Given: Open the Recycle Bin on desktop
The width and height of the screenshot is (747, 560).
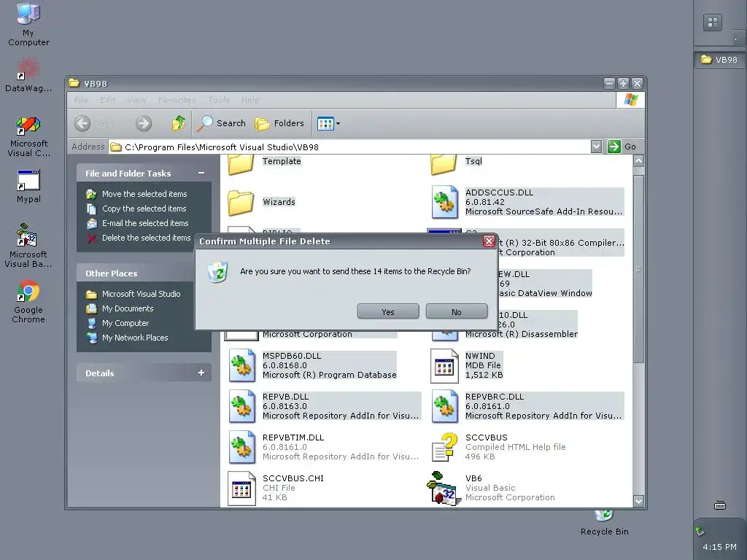Looking at the screenshot, I should click(x=604, y=523).
